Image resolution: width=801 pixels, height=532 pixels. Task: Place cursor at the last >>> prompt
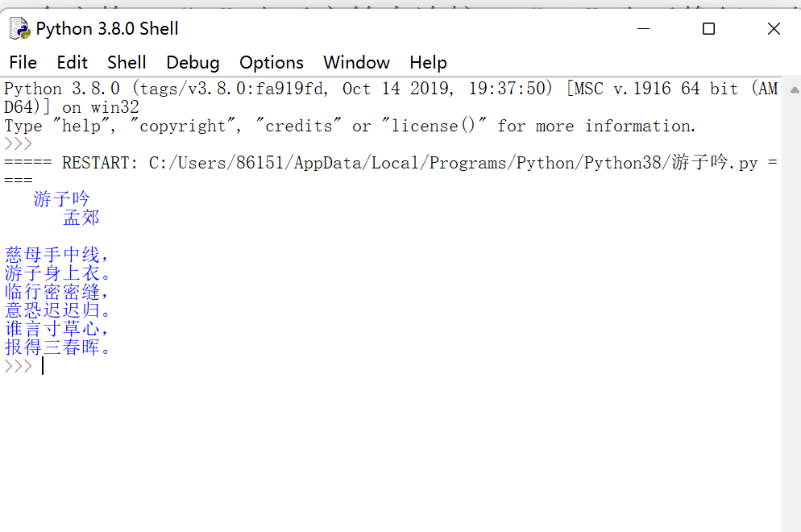pos(43,366)
